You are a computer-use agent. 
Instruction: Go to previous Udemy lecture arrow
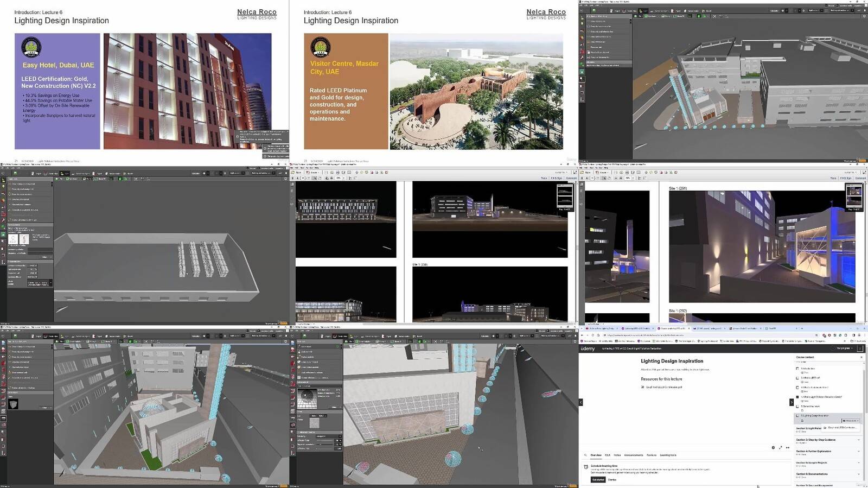pos(580,402)
